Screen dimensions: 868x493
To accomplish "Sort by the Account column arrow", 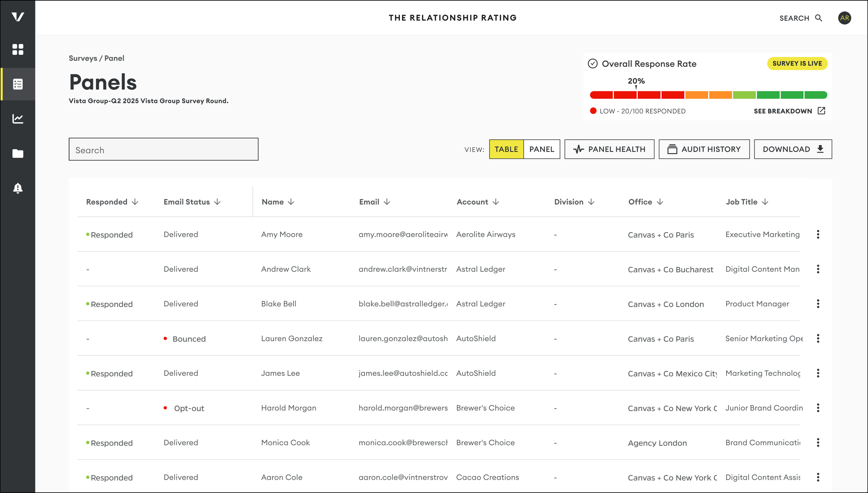I will click(496, 202).
